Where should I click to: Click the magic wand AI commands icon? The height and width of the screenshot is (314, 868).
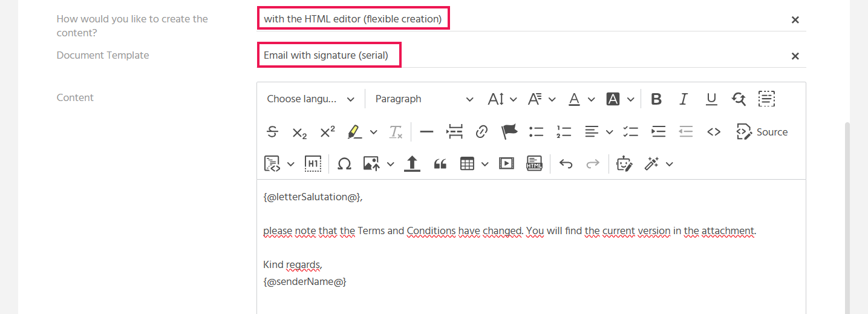click(651, 164)
